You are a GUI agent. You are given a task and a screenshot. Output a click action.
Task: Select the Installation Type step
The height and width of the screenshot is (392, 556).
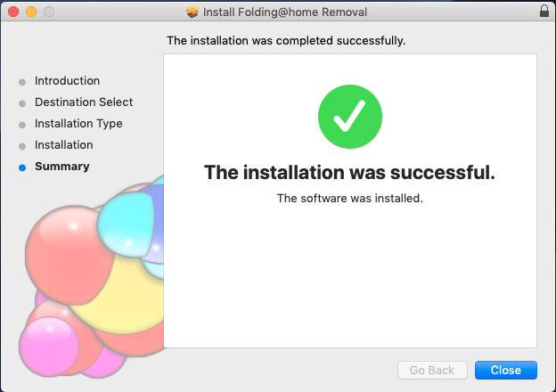click(78, 124)
